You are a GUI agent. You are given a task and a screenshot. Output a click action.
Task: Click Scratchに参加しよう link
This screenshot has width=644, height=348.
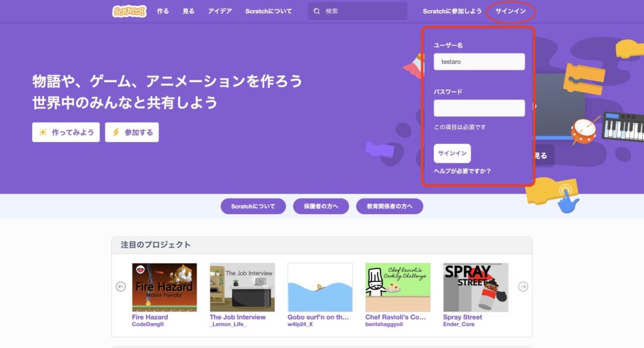(x=452, y=11)
